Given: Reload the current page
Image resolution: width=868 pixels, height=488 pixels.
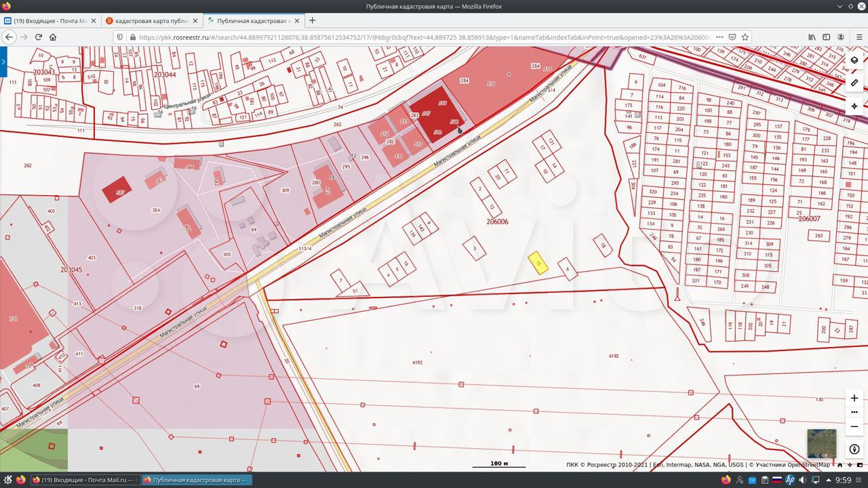Looking at the screenshot, I should click(38, 37).
